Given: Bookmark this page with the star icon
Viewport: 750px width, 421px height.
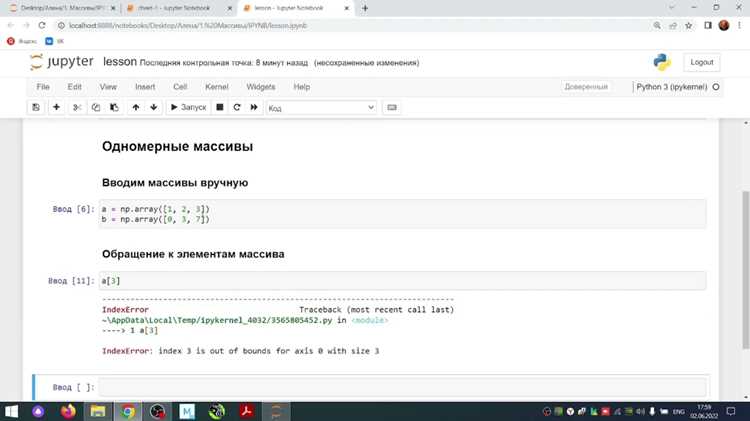Looking at the screenshot, I should point(689,25).
